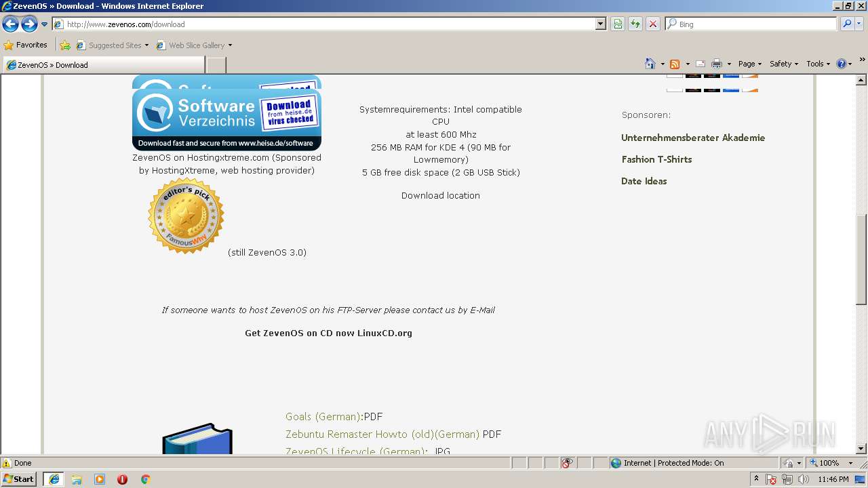Click the popup blocker status icon
The height and width of the screenshot is (488, 868).
(567, 463)
